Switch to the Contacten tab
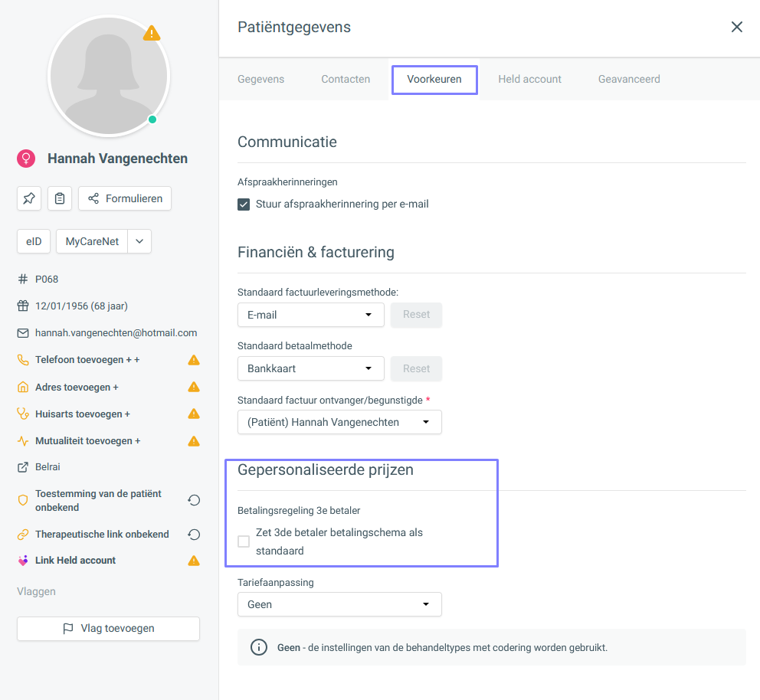The height and width of the screenshot is (700, 760). point(346,79)
